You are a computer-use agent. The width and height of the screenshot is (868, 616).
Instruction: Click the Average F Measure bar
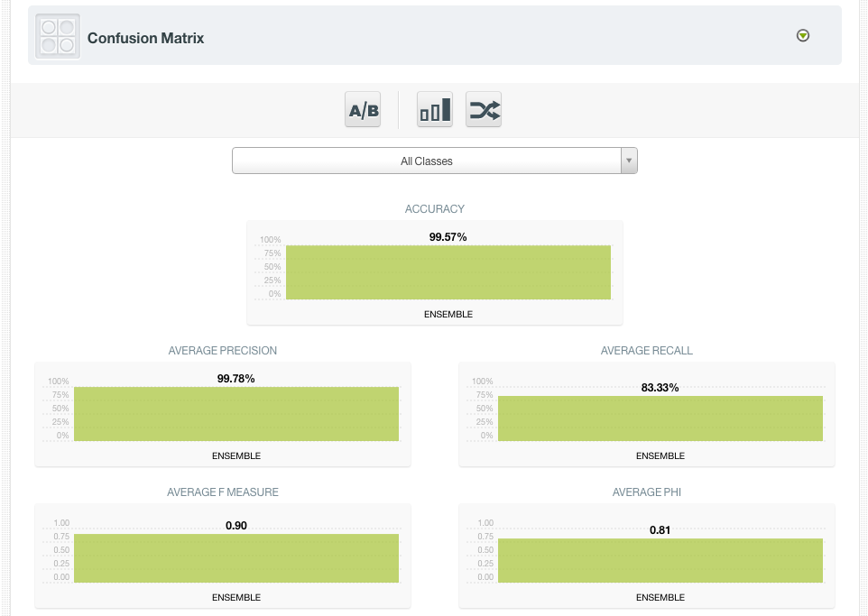click(x=236, y=557)
